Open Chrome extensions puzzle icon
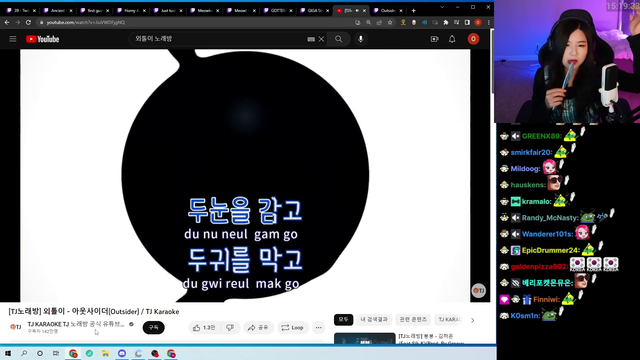 pos(446,22)
